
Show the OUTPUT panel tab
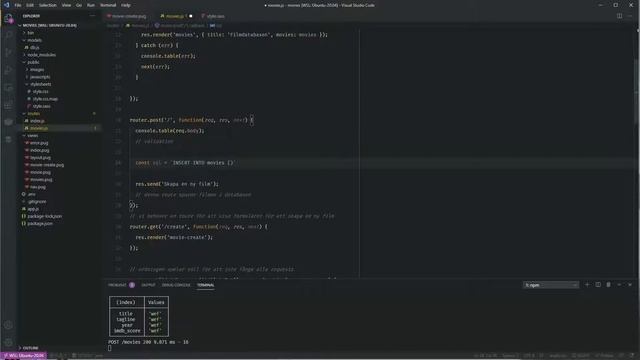click(x=148, y=285)
